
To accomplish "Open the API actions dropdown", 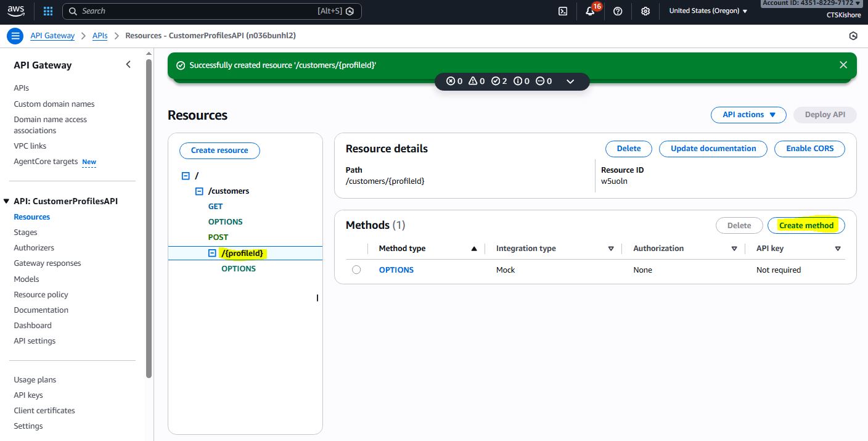I will (x=748, y=115).
